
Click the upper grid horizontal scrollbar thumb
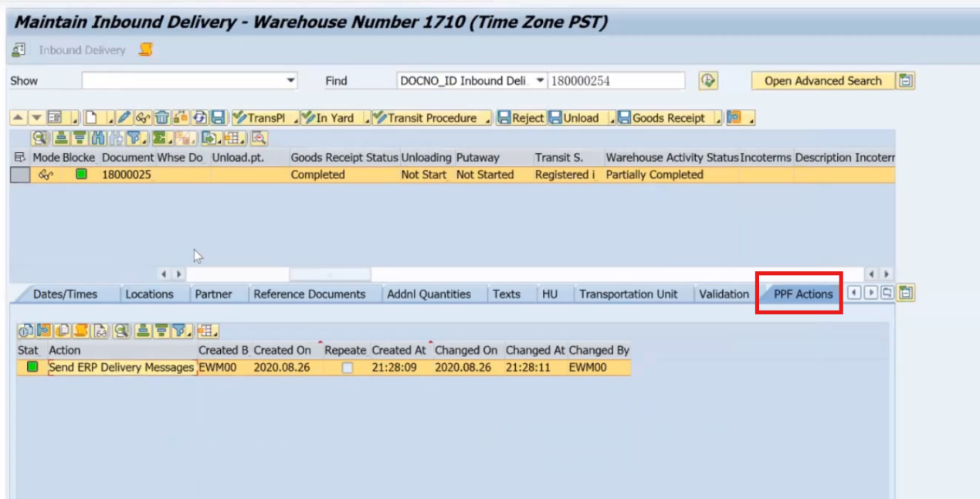330,274
